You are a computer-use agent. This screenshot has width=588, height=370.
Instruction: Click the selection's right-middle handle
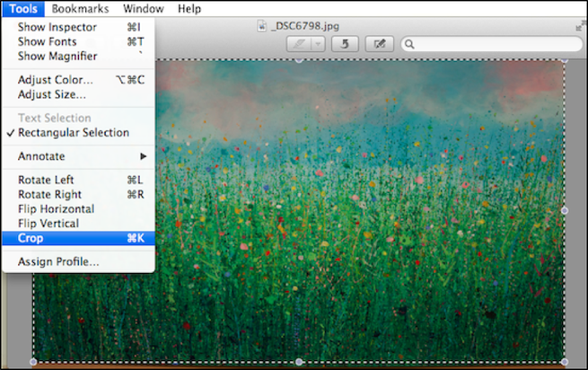(565, 211)
